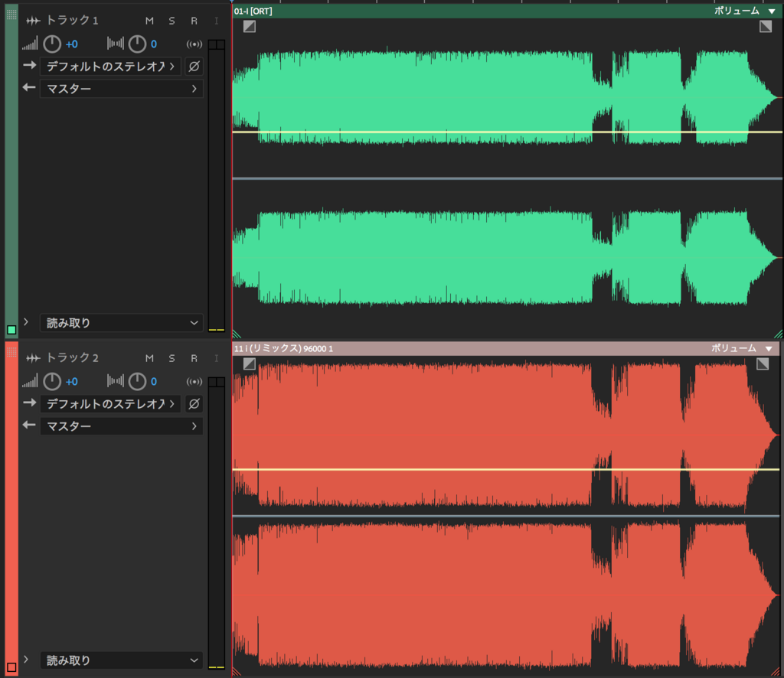
Task: Mute Track 2 with the M button
Action: click(x=149, y=358)
